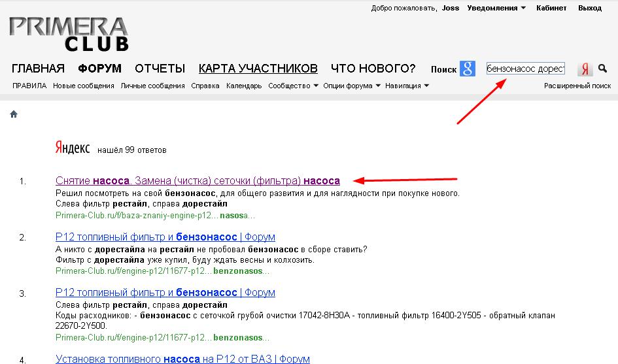The image size is (618, 364).
Task: Click green benzonasos URL under result 3
Action: [162, 338]
